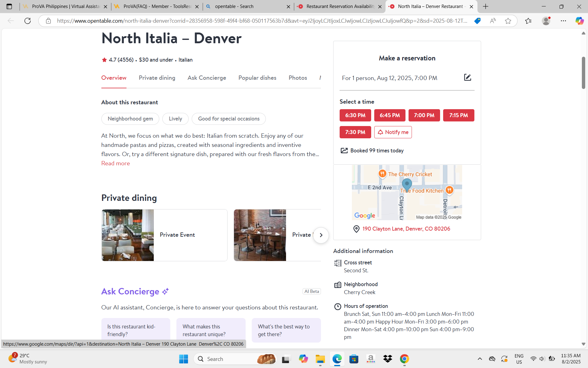The height and width of the screenshot is (368, 588).
Task: Click the ENG US language indicator
Action: coord(519,359)
